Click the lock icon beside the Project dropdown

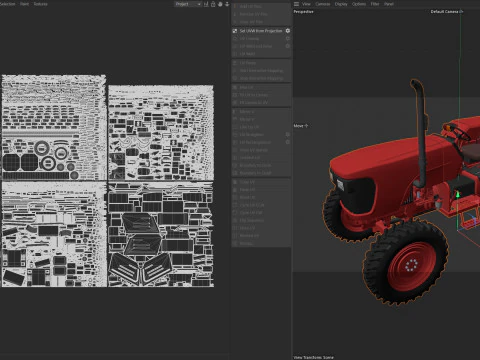(213, 4)
